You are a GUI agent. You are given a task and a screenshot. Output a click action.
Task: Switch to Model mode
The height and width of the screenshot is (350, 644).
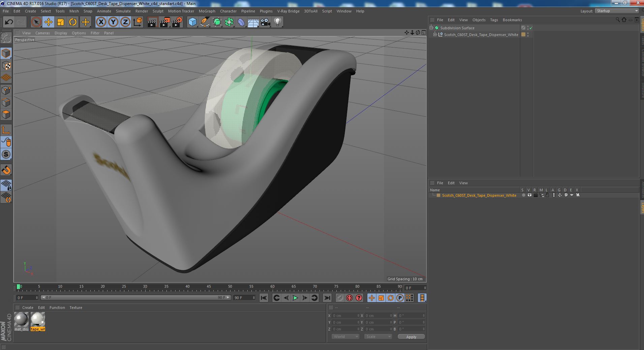coord(6,53)
